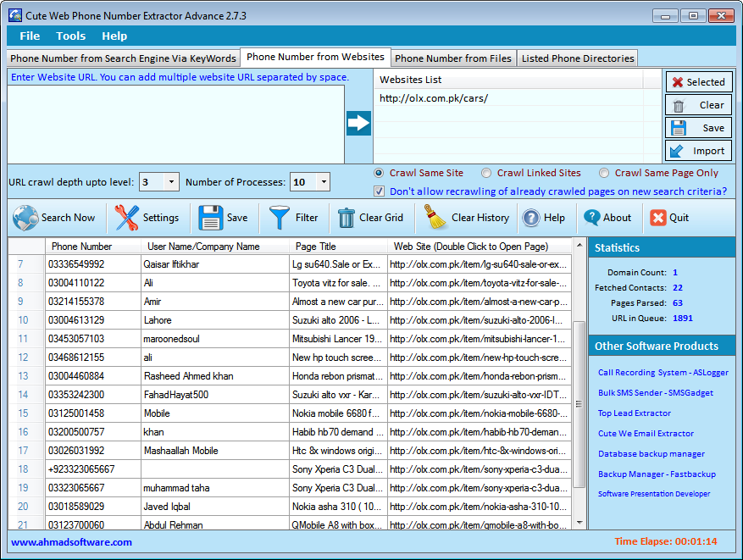Select the Crawl Linked Sites option
The width and height of the screenshot is (743, 560).
(486, 173)
